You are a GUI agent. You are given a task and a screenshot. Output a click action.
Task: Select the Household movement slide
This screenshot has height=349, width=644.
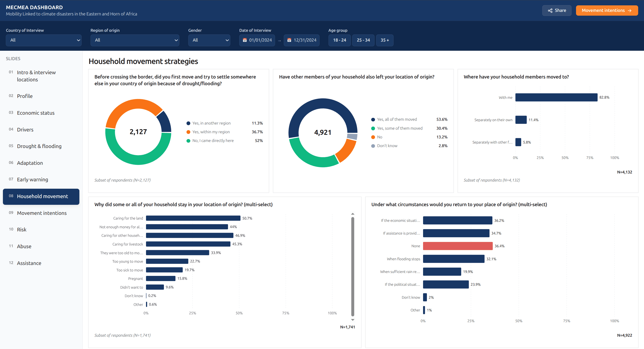coord(41,197)
